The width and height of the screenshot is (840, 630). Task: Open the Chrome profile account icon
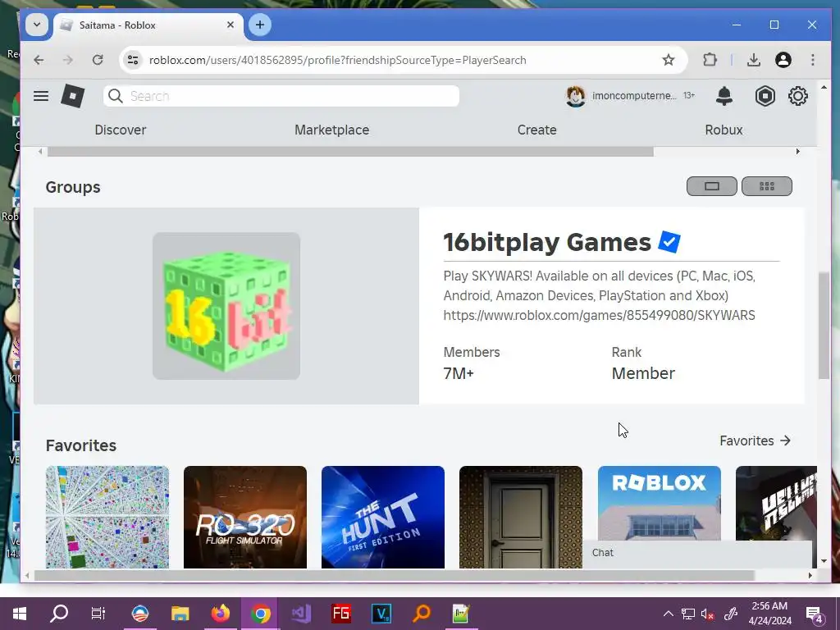[783, 60]
